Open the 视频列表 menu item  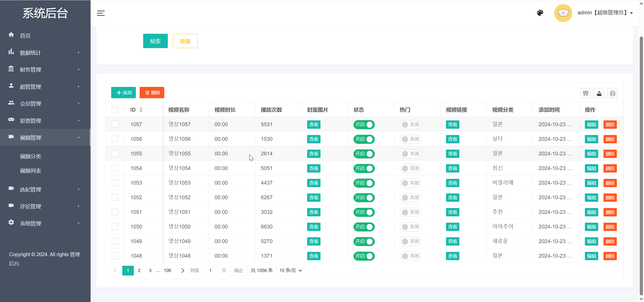point(30,171)
